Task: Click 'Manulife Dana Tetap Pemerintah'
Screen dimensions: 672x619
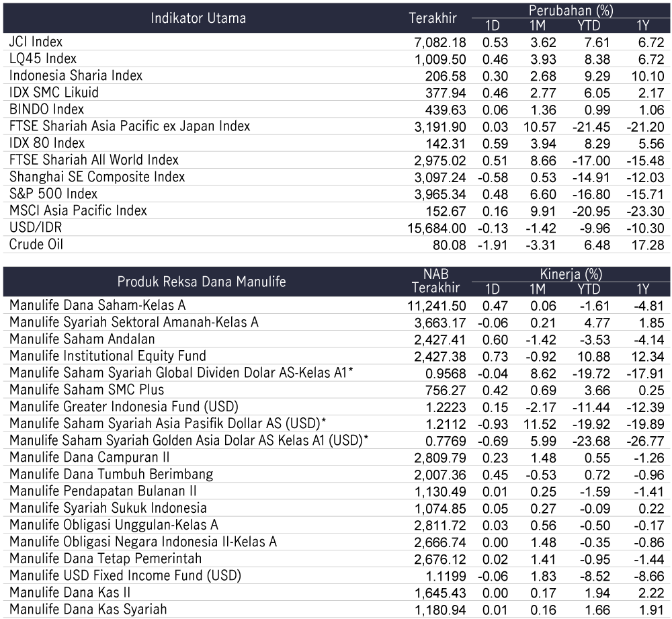Action: click(x=106, y=559)
